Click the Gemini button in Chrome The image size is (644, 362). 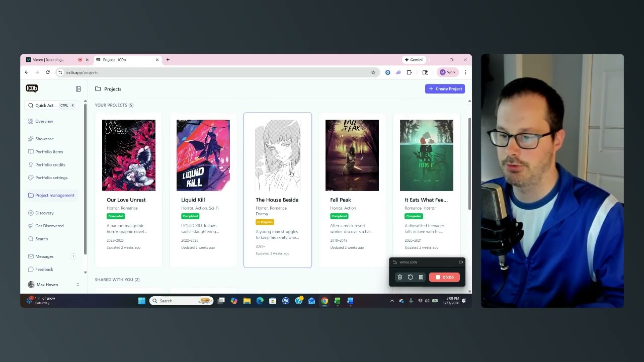(x=414, y=60)
